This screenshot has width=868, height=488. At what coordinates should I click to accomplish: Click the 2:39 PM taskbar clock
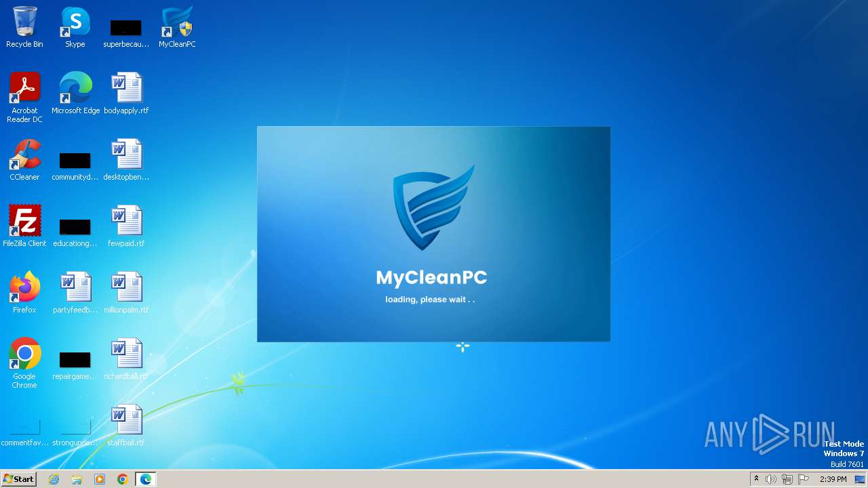pyautogui.click(x=833, y=479)
